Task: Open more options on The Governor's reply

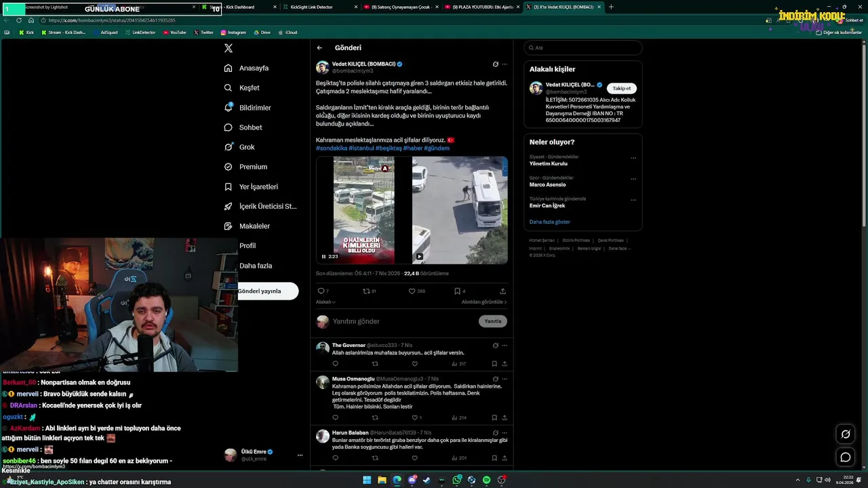Action: (x=505, y=346)
